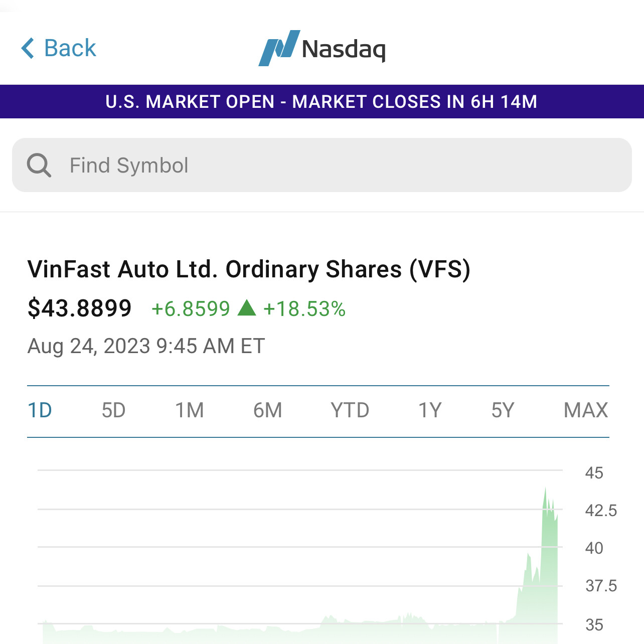The image size is (644, 644).
Task: Click the magnifying glass search icon
Action: pos(39,166)
